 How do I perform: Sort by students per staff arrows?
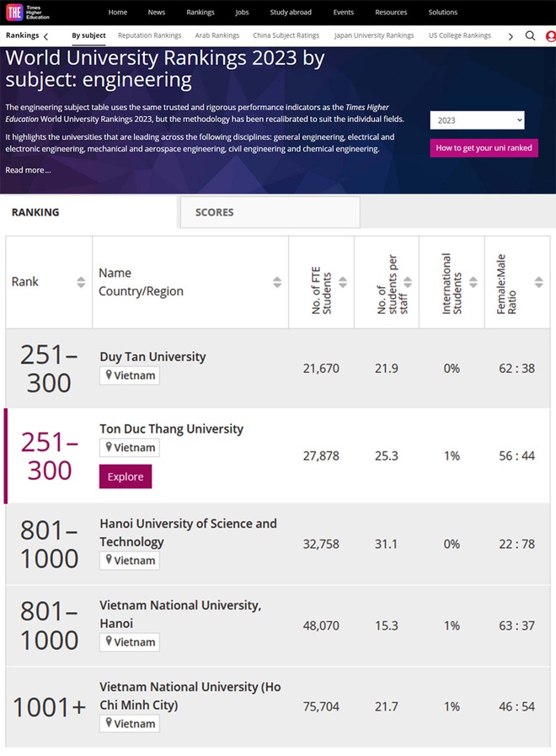[408, 282]
